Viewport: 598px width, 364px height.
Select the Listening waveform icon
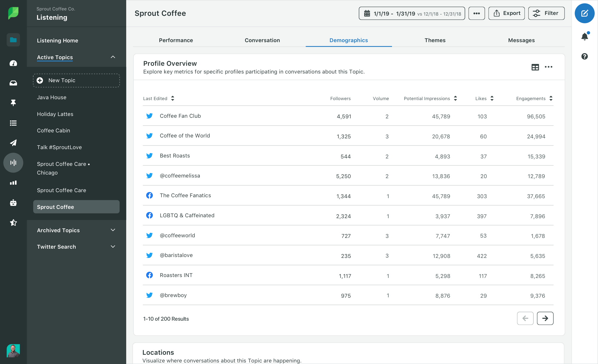pos(13,163)
